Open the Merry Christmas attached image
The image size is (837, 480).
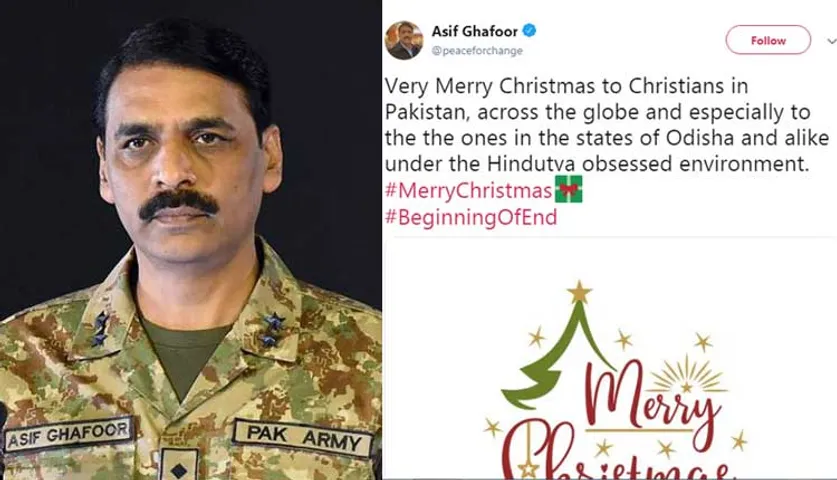click(x=610, y=358)
